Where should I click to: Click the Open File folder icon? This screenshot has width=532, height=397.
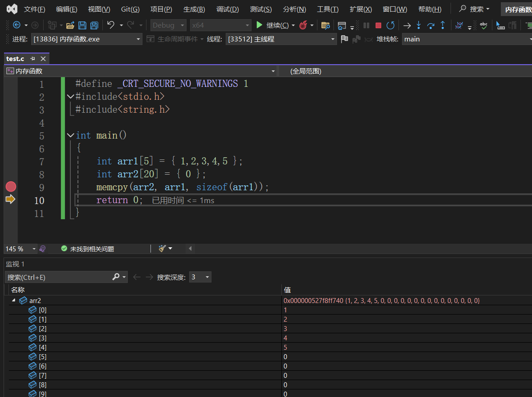70,25
